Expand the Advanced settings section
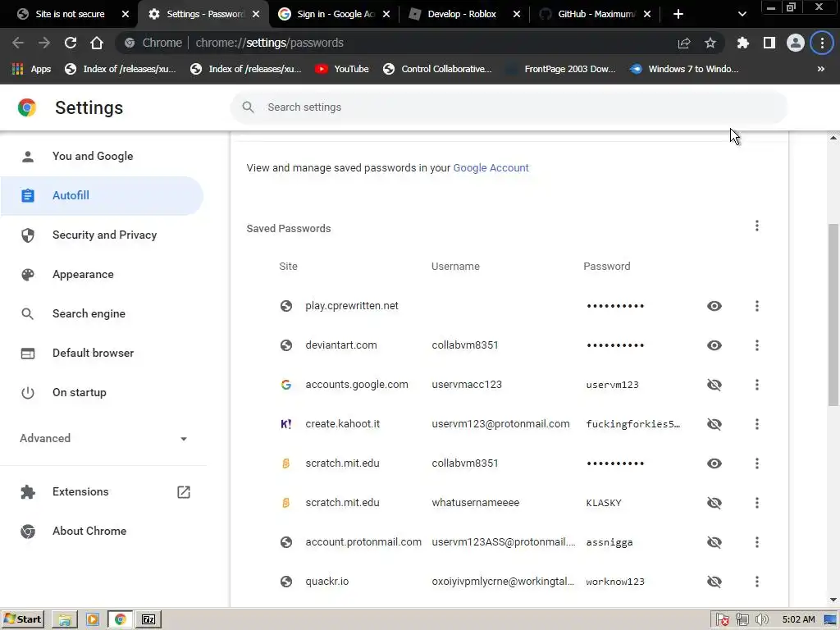The image size is (840, 630). click(x=103, y=438)
